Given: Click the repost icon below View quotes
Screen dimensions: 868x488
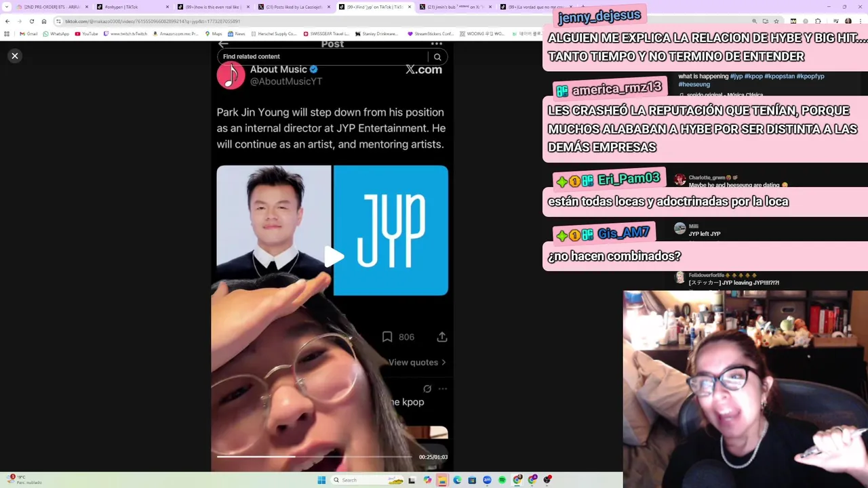Looking at the screenshot, I should pyautogui.click(x=427, y=389).
